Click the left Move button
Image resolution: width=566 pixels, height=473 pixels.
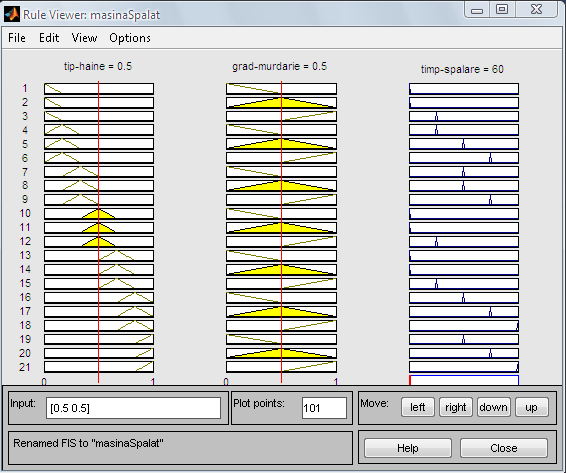click(418, 407)
